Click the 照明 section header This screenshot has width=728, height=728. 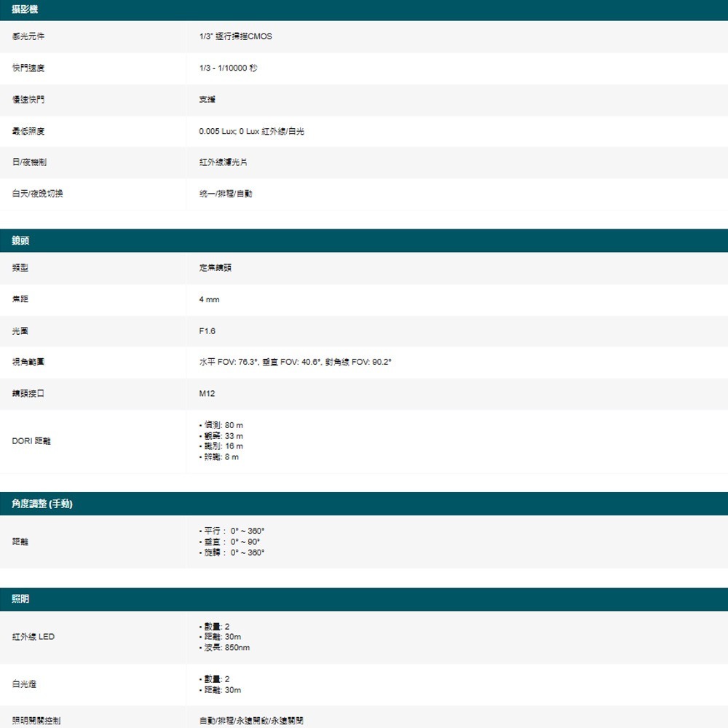pyautogui.click(x=18, y=599)
